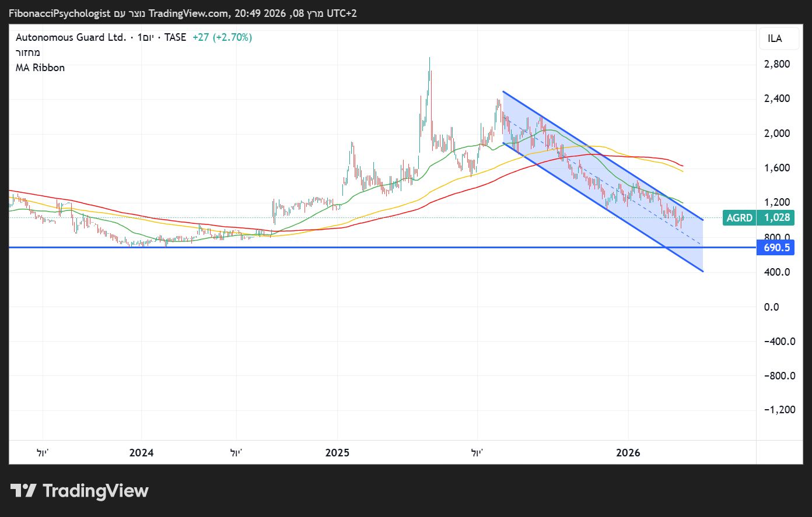Screen dimensions: 812x517
Task: Click the יול' label preceding 2024
Action: point(43,453)
